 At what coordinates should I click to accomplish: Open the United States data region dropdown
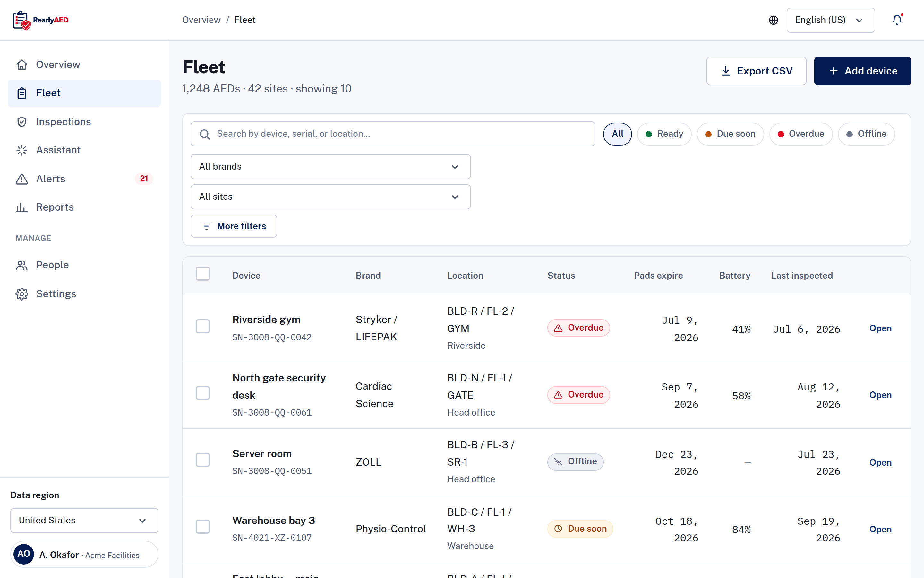click(x=84, y=520)
